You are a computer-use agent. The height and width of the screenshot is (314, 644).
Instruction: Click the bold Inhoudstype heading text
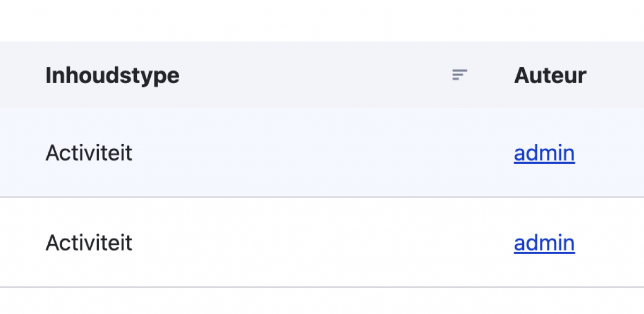pyautogui.click(x=112, y=75)
